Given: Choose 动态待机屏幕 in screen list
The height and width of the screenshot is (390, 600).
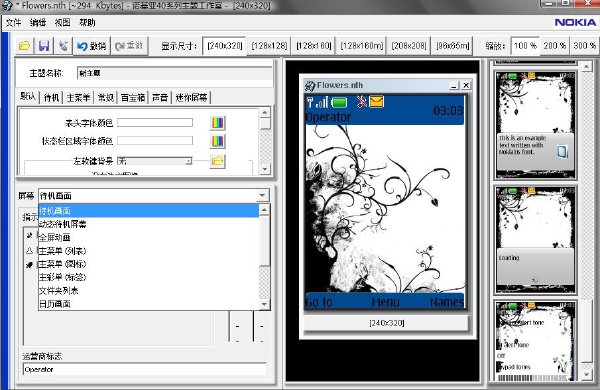Looking at the screenshot, I should (x=149, y=224).
